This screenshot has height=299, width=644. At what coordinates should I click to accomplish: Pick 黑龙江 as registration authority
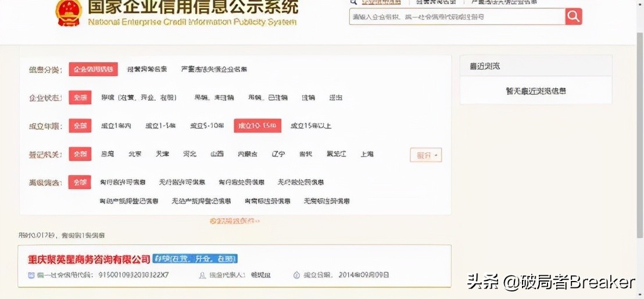(337, 154)
